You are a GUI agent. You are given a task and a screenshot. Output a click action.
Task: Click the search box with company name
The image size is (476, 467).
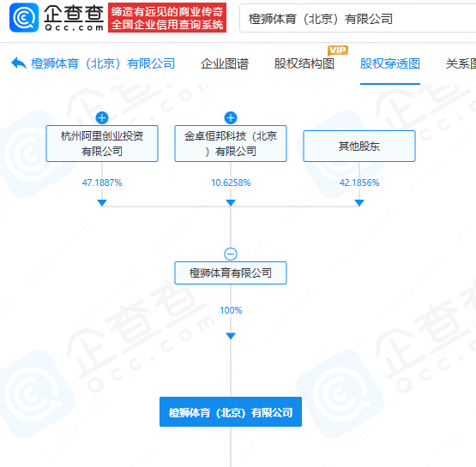click(358, 19)
